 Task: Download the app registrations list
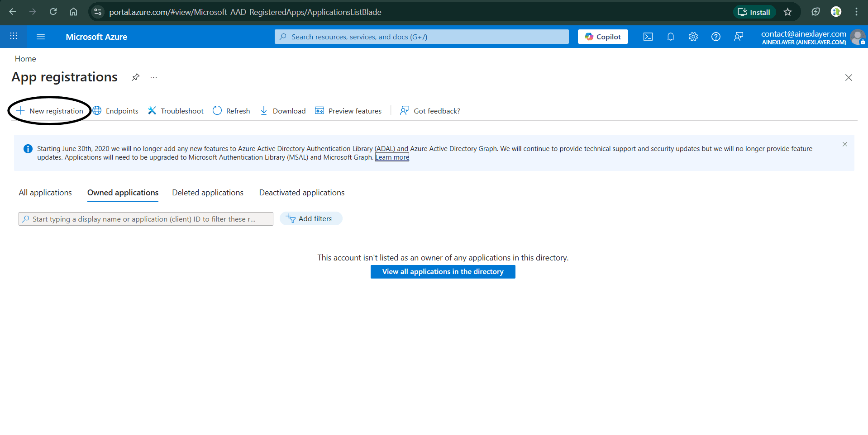(282, 111)
